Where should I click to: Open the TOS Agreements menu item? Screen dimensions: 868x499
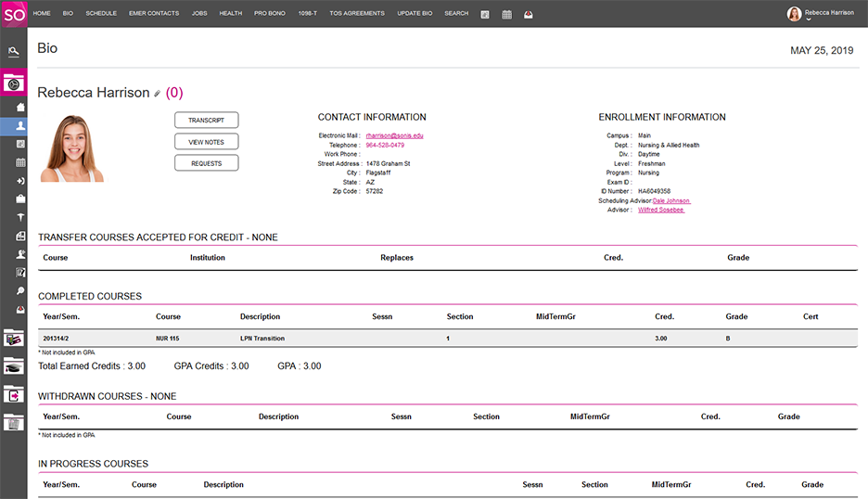pyautogui.click(x=357, y=14)
